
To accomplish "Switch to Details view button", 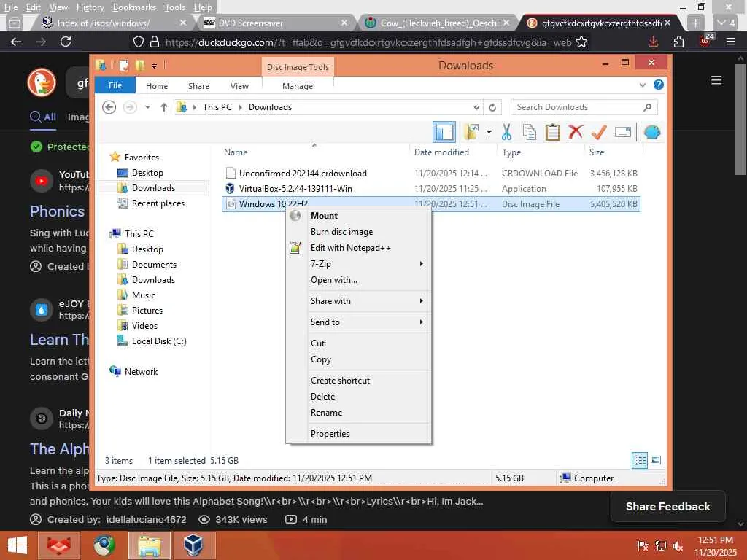I will coord(639,461).
